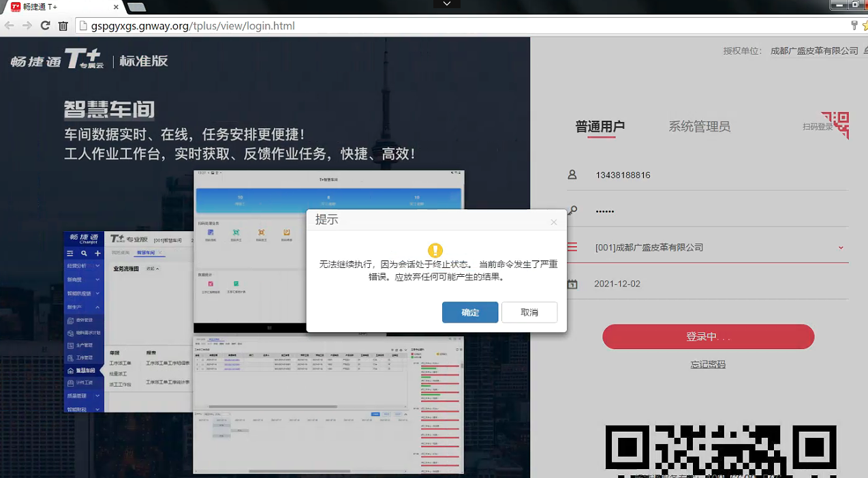Click the trash icon in the browser toolbar

[63, 26]
